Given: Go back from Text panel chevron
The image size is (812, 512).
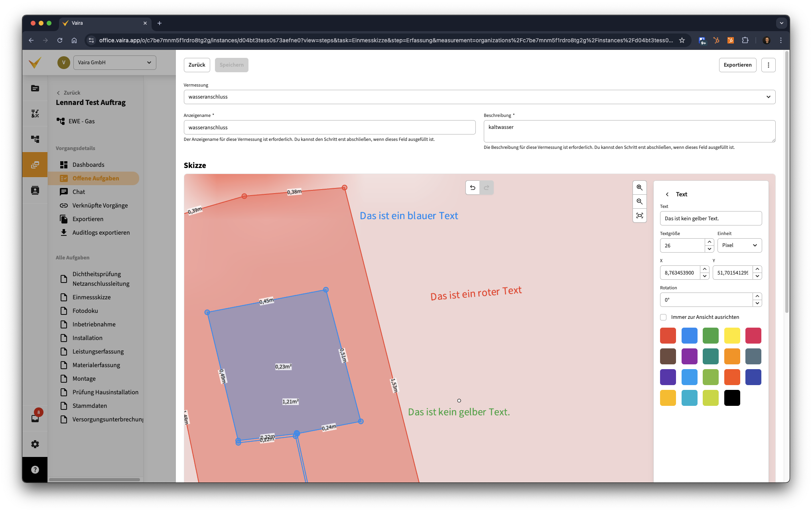Looking at the screenshot, I should click(x=667, y=194).
